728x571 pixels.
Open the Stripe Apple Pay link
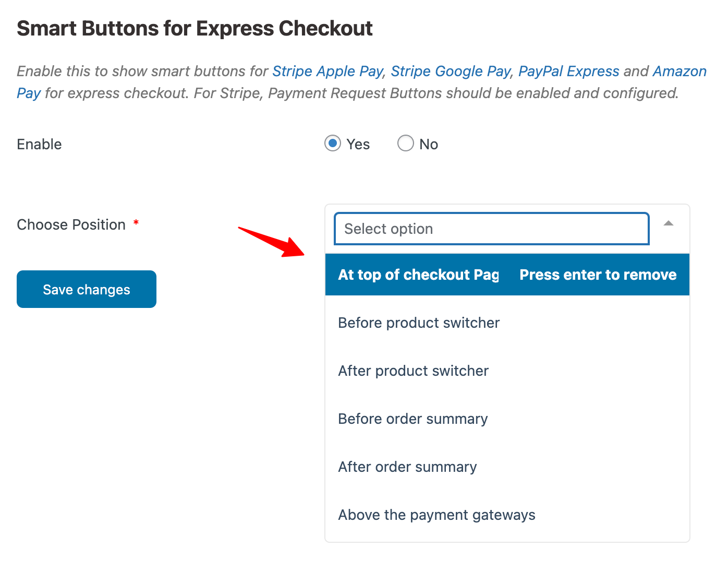[x=327, y=71]
